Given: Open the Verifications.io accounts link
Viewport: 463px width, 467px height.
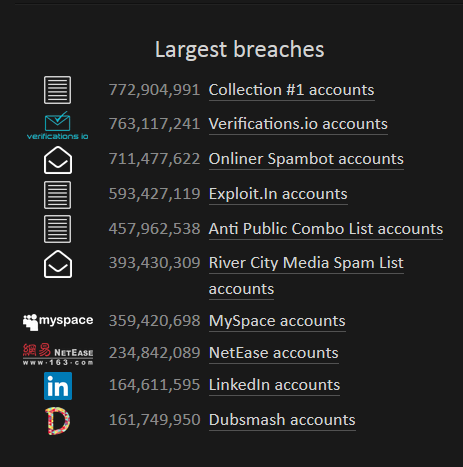Looking at the screenshot, I should 298,124.
